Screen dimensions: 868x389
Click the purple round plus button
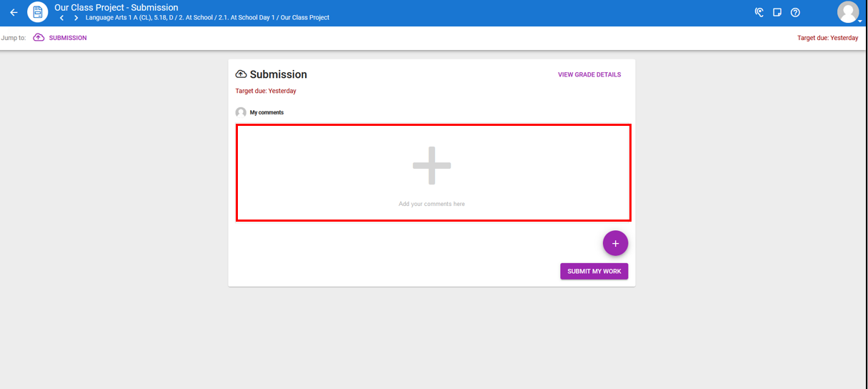pos(615,243)
